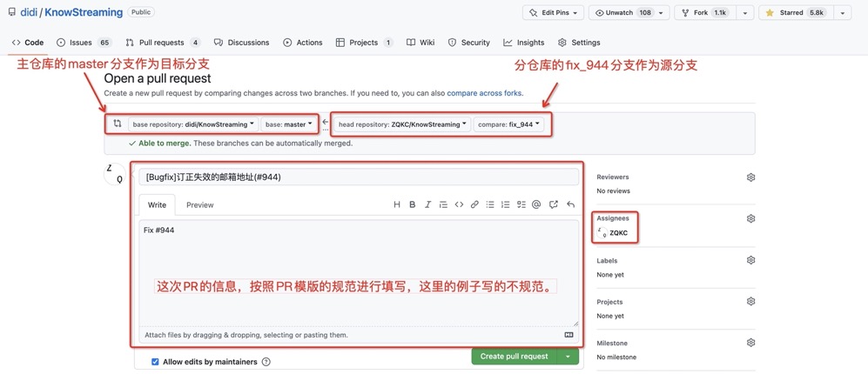Open the Reviewers gear settings
This screenshot has width=868, height=374.
750,177
